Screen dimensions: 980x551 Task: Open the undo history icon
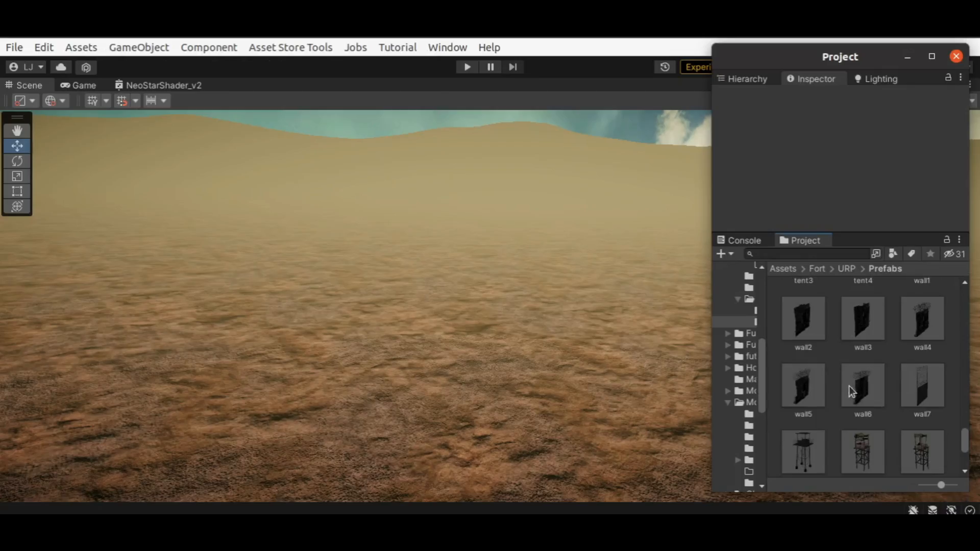point(665,67)
